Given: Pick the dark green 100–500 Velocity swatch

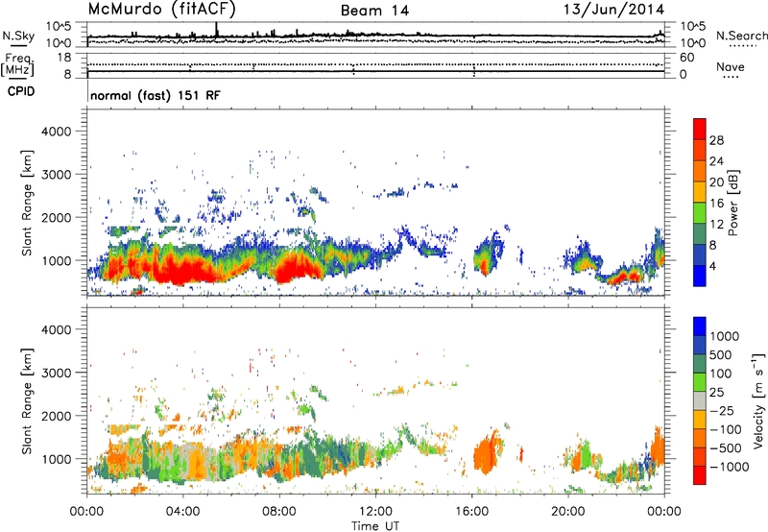Looking at the screenshot, I should tap(700, 364).
